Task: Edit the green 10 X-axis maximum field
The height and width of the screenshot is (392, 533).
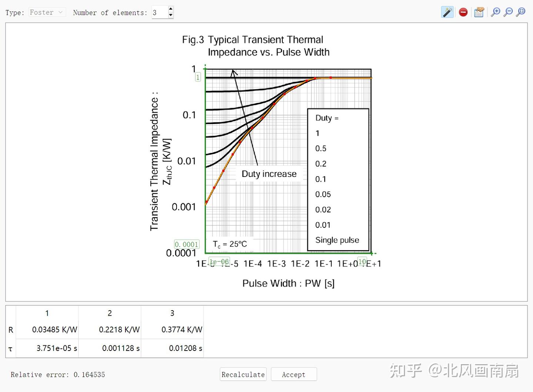Action: 362,261
